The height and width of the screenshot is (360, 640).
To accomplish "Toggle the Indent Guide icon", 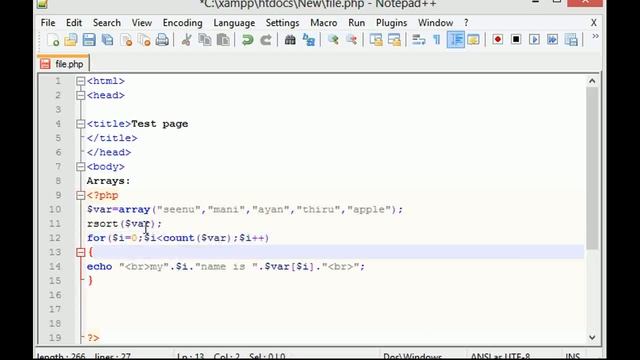I will click(x=456, y=40).
